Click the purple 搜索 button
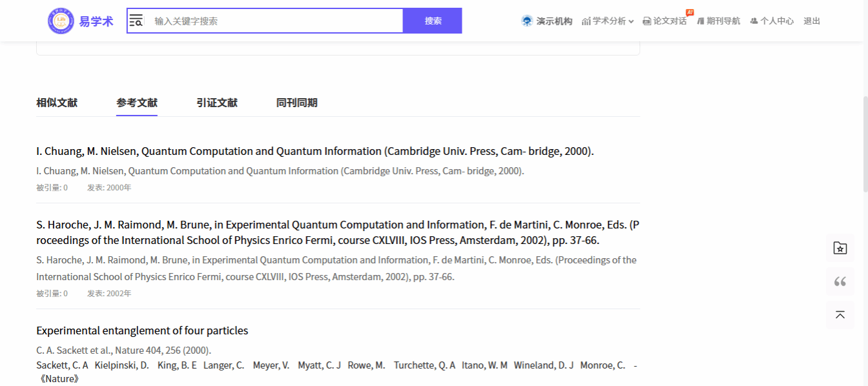868x386 pixels. 433,21
